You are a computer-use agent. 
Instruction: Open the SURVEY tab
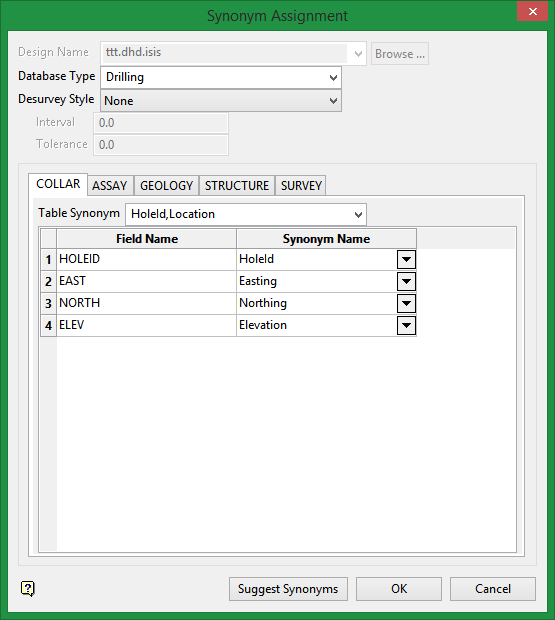pos(301,186)
